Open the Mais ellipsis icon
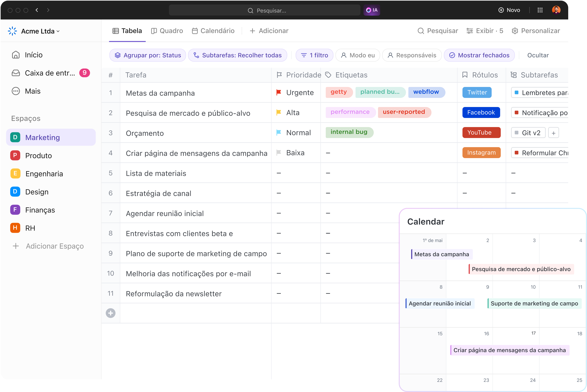 pos(16,91)
